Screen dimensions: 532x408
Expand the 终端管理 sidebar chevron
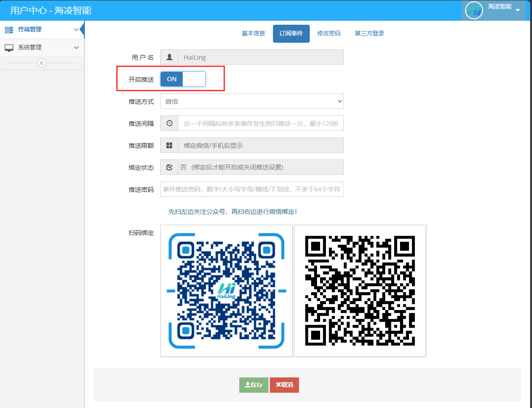coord(76,30)
